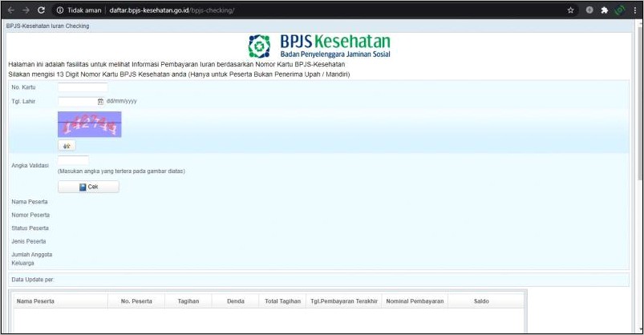Click the Angka Validasi input field

pyautogui.click(x=73, y=160)
